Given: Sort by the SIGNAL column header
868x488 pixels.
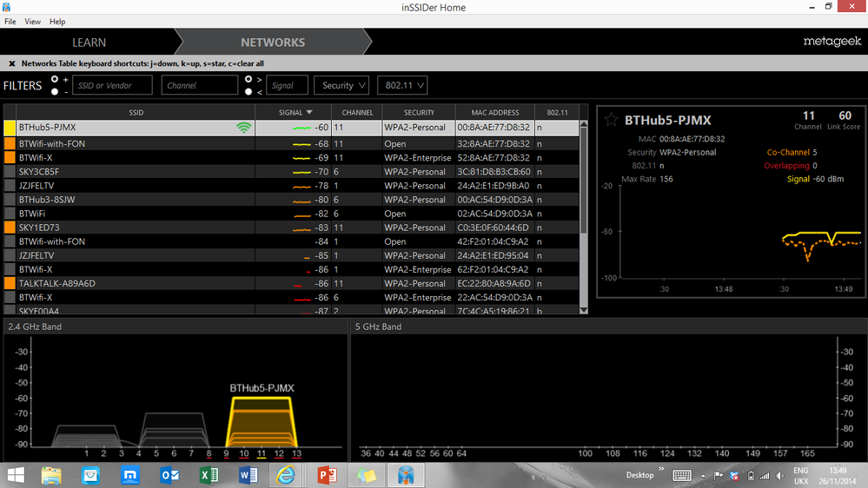Looking at the screenshot, I should 294,112.
